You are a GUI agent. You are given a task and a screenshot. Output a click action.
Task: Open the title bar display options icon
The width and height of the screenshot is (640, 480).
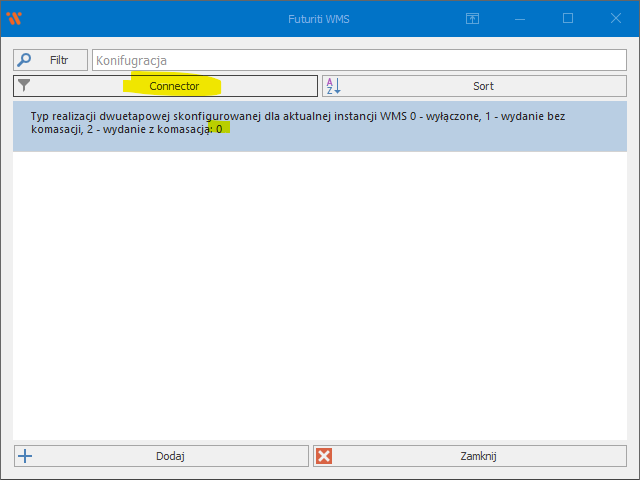(x=472, y=18)
